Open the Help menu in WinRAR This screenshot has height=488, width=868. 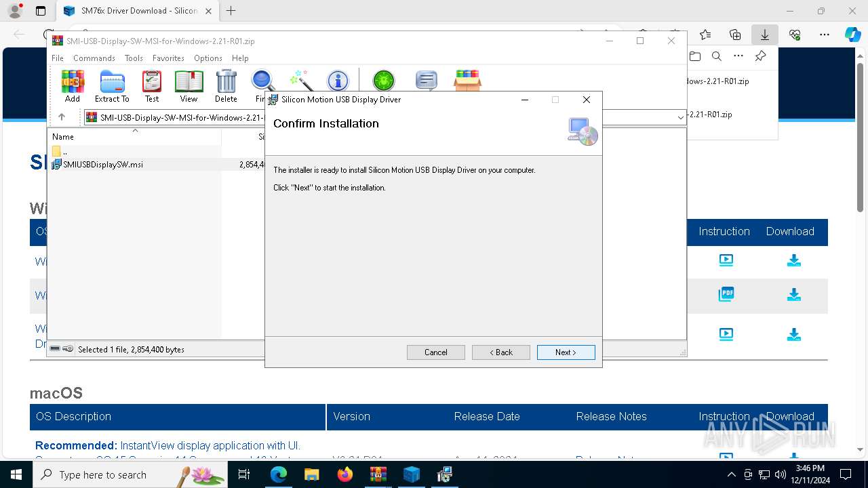240,58
